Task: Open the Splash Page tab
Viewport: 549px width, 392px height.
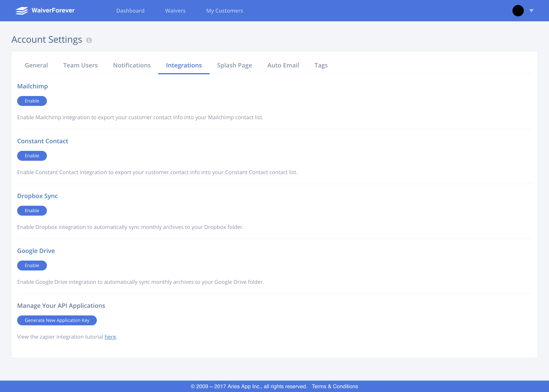Action: click(x=234, y=65)
